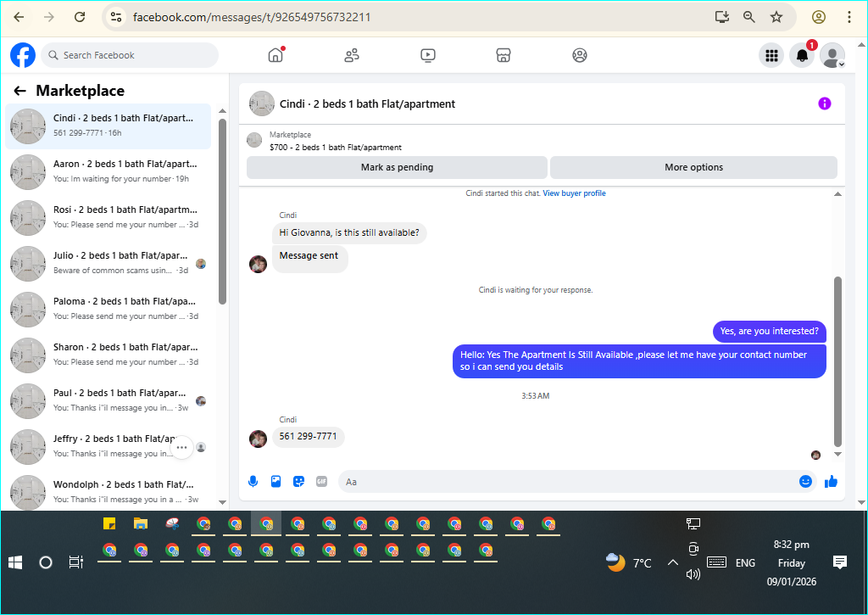This screenshot has height=615, width=868.
Task: Select Paloma conversation in the list
Action: click(x=108, y=309)
